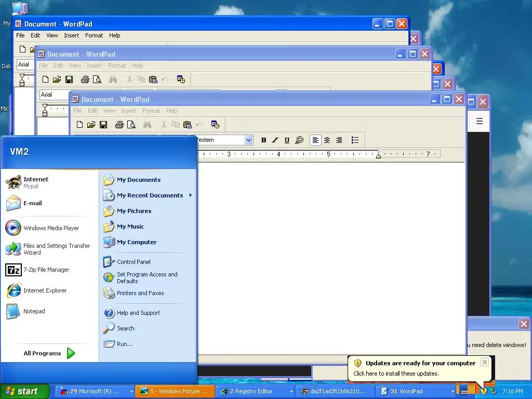
Task: Click Save icon in middle WordPad window
Action: point(69,79)
